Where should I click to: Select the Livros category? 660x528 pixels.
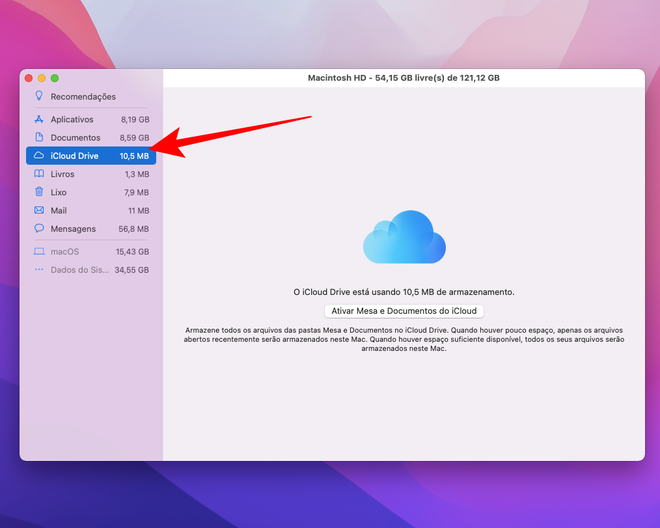tap(91, 174)
